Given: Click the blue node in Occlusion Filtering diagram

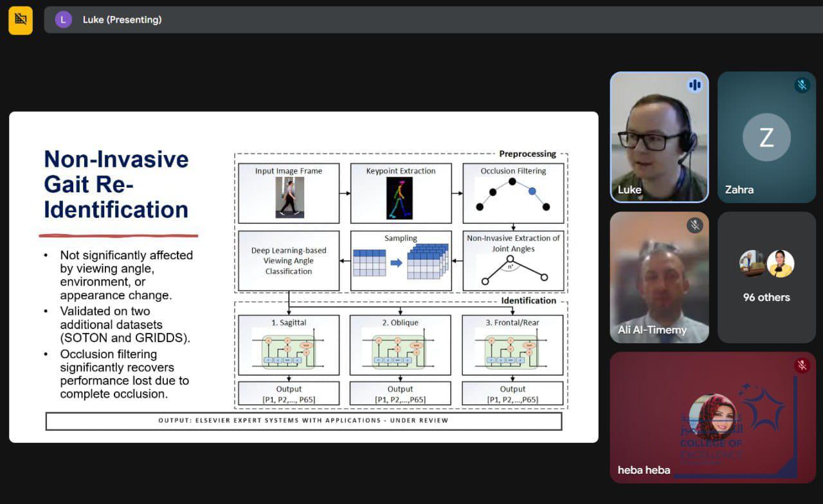Looking at the screenshot, I should click(x=532, y=191).
